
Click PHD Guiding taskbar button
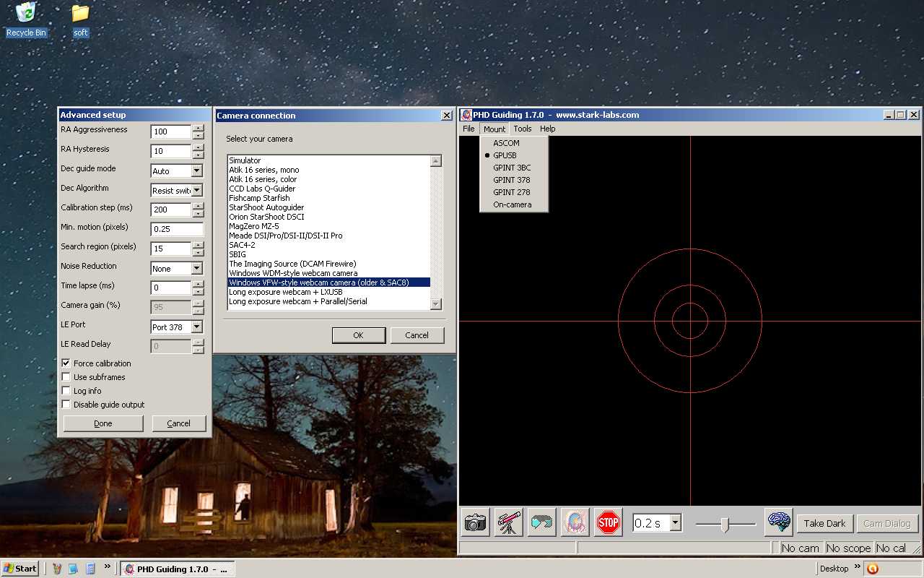[177, 569]
